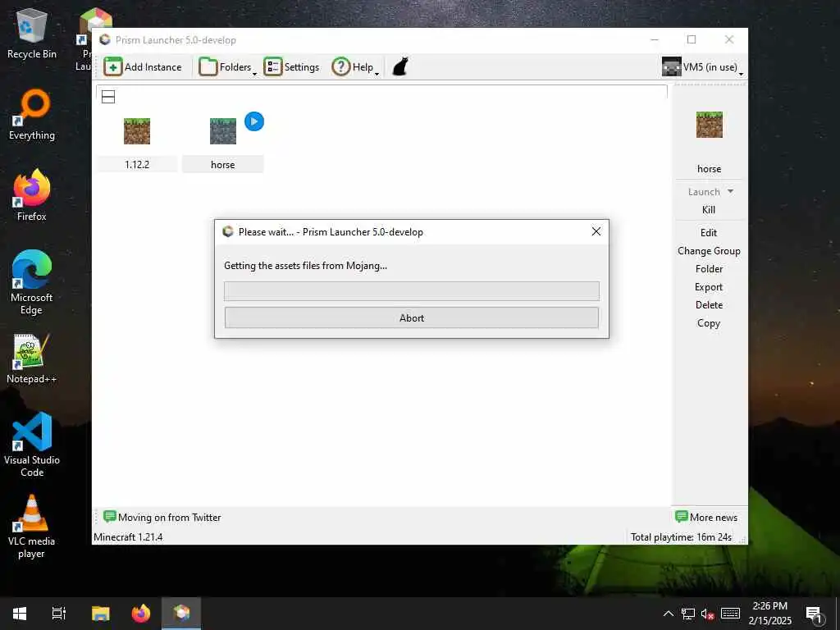Click Edit in the side panel
The height and width of the screenshot is (630, 840).
pyautogui.click(x=709, y=233)
